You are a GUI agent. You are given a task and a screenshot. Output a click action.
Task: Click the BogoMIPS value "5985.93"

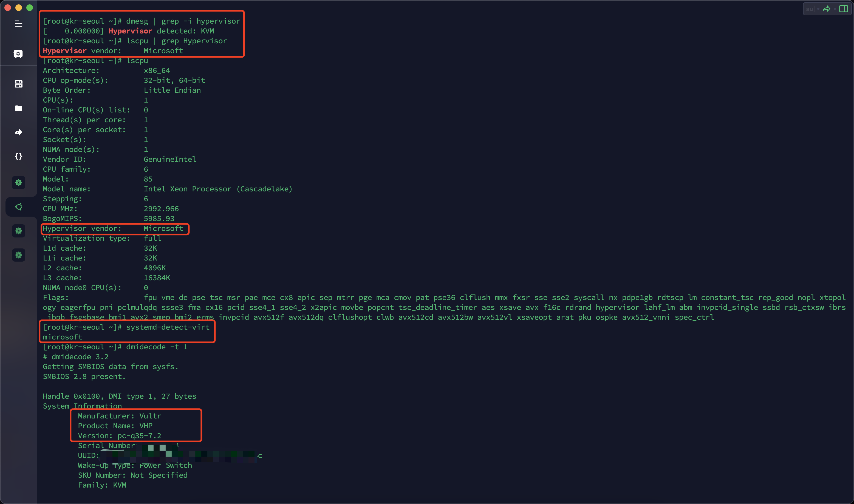[x=159, y=218]
